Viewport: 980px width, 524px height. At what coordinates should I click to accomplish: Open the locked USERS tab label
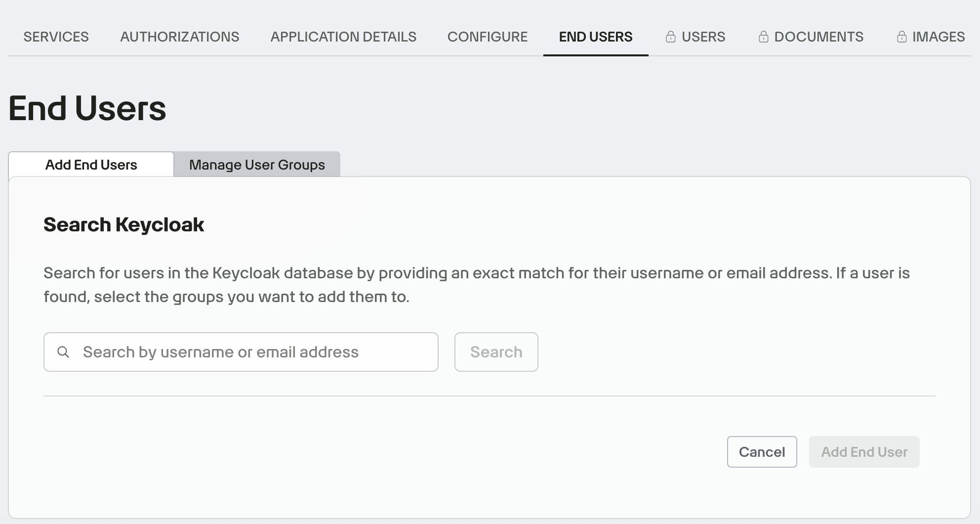tap(703, 37)
